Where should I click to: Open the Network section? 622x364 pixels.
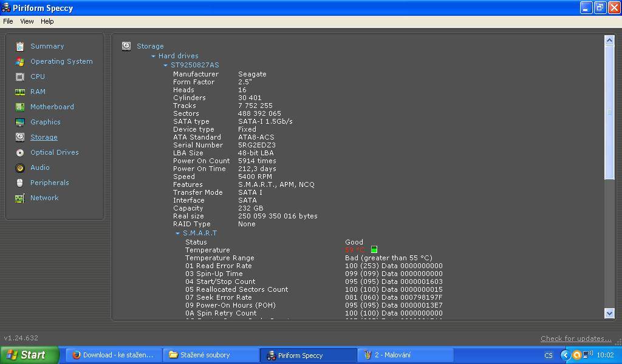tap(44, 198)
